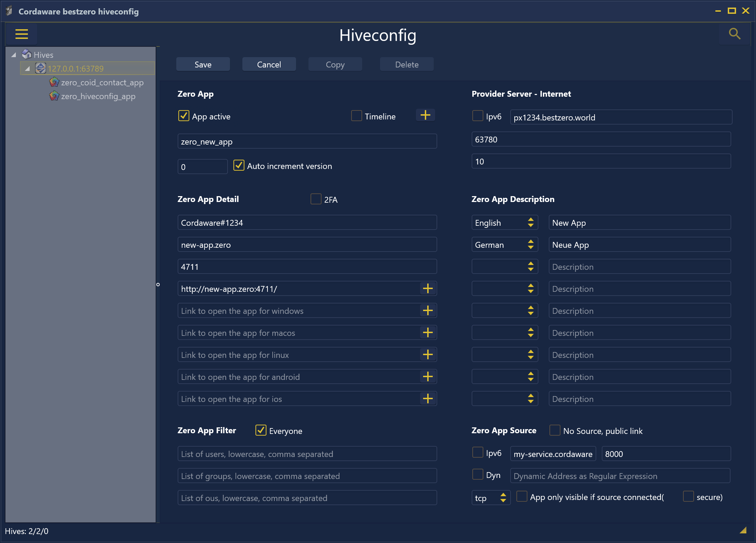This screenshot has width=756, height=543.
Task: Select the Cancel menu action
Action: (x=270, y=64)
